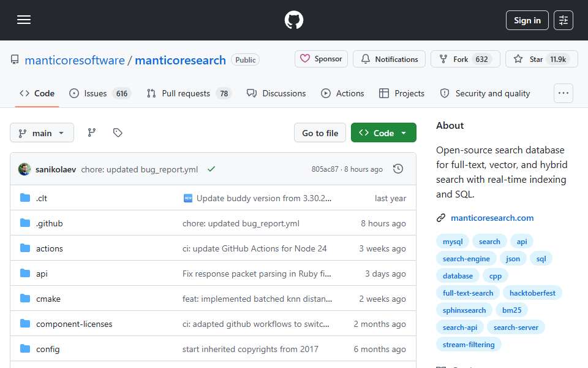The image size is (588, 368).
Task: Select the api topic tag
Action: (x=522, y=242)
